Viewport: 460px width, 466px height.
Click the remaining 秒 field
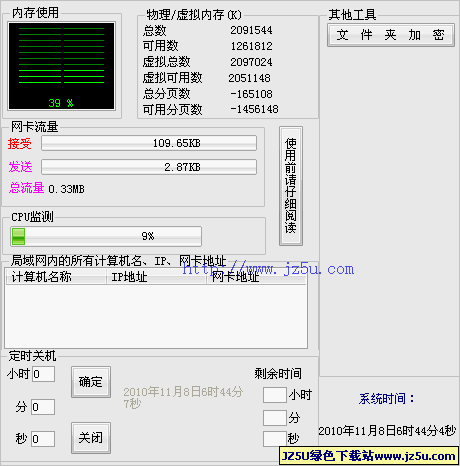pyautogui.click(x=275, y=439)
